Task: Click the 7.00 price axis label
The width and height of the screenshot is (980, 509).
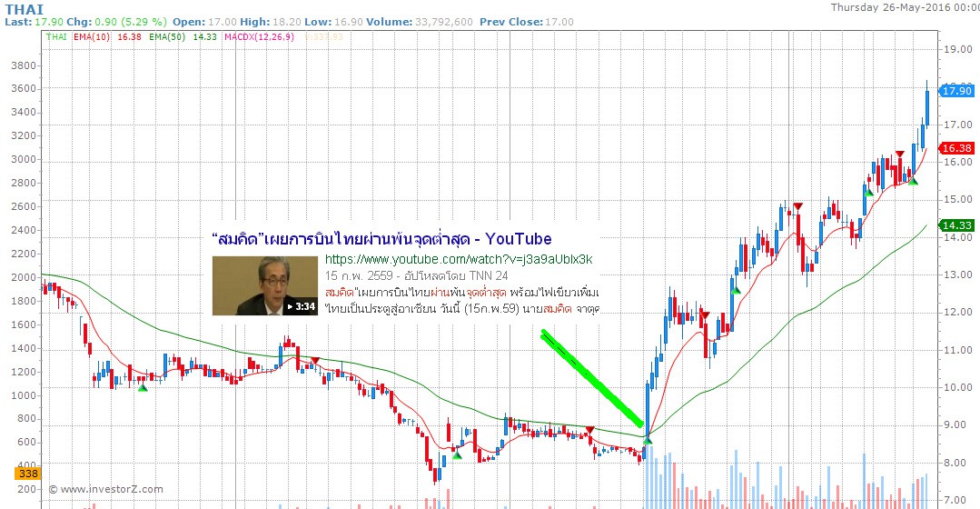Action: pyautogui.click(x=957, y=500)
